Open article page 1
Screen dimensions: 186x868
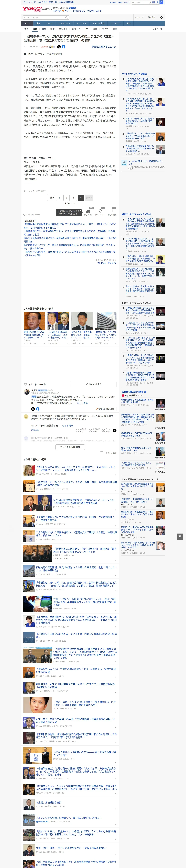tap(59, 198)
